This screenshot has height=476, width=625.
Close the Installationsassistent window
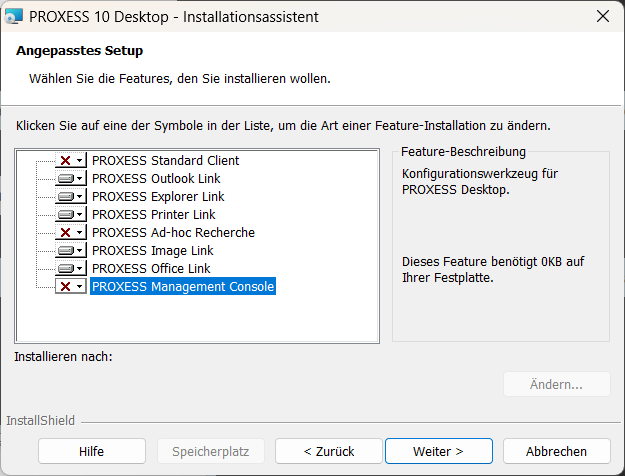pos(602,16)
